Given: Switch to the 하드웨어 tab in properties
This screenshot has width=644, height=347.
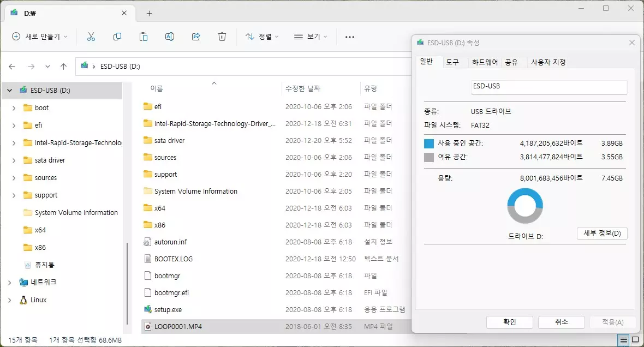Looking at the screenshot, I should point(485,62).
